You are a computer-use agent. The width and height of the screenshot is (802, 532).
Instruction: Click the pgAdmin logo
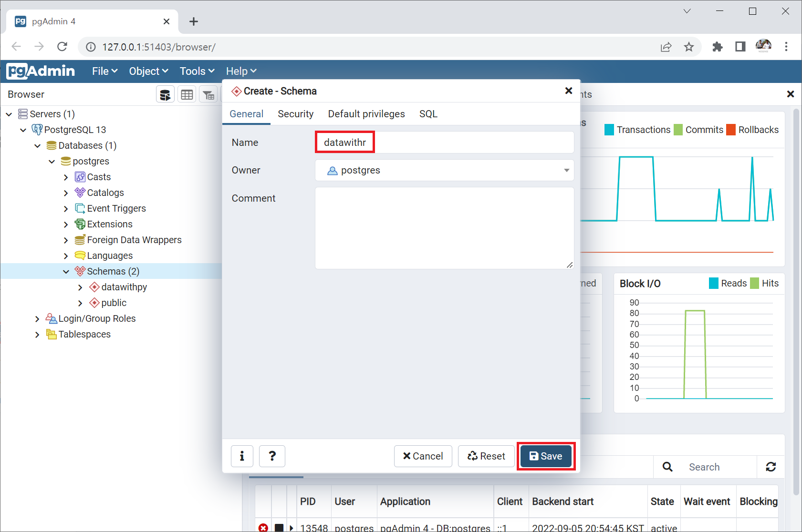click(41, 71)
